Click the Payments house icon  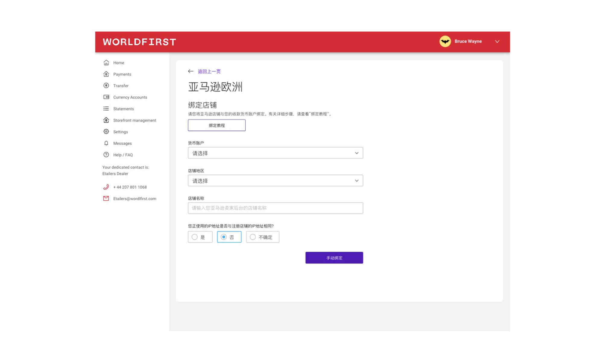pos(106,74)
